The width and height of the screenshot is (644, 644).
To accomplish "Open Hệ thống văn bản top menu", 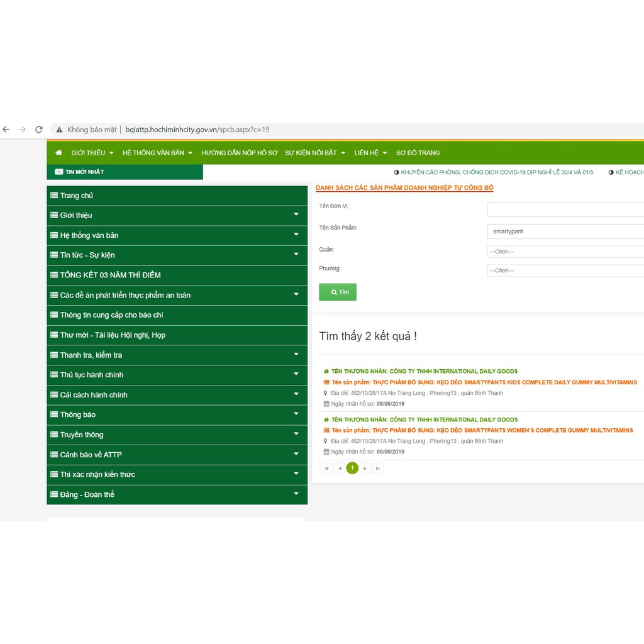I will click(157, 153).
